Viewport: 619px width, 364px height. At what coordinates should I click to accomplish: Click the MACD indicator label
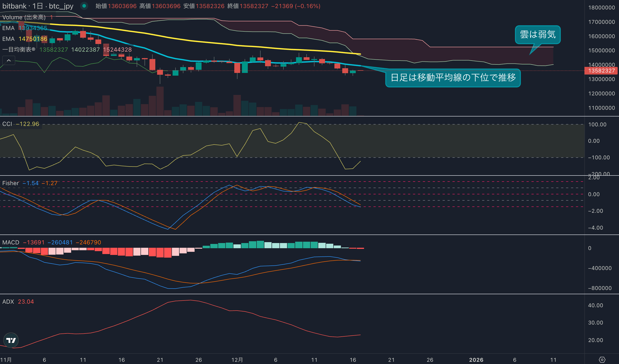point(11,242)
